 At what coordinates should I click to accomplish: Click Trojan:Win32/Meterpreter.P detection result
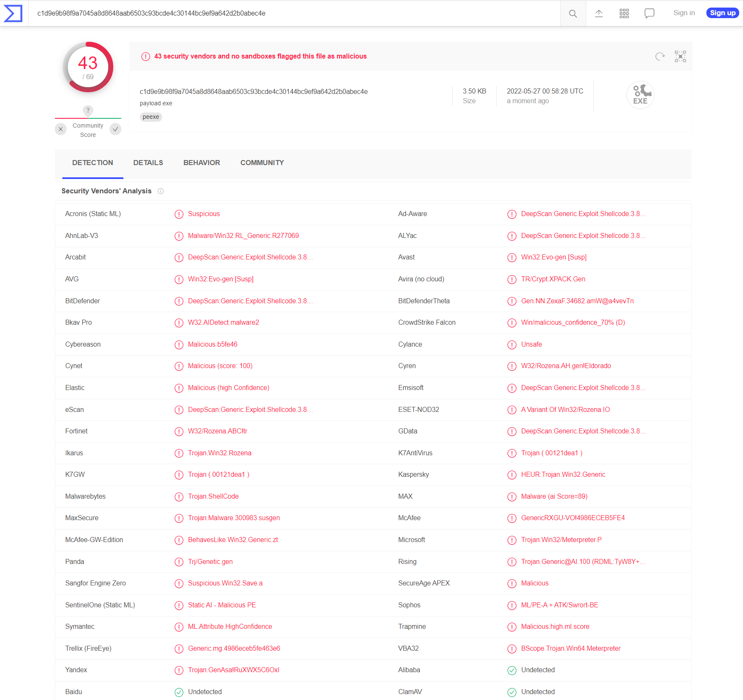(561, 540)
